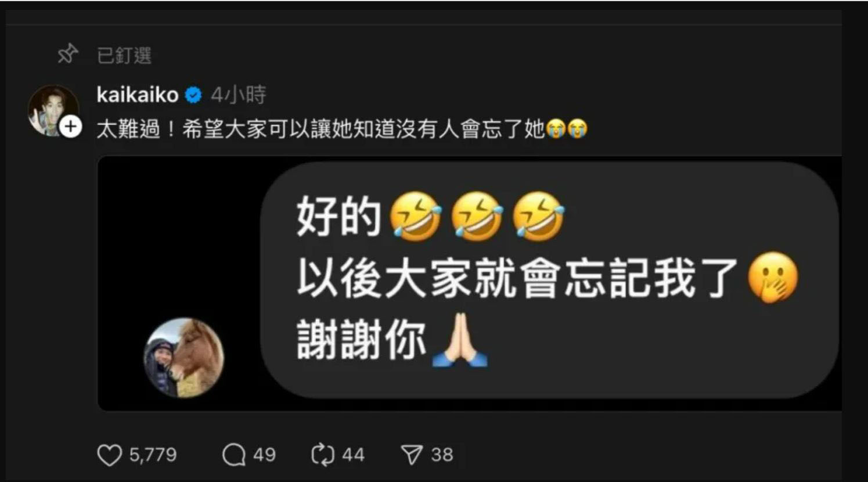View the 44 reposts count
The width and height of the screenshot is (868, 482).
(353, 455)
